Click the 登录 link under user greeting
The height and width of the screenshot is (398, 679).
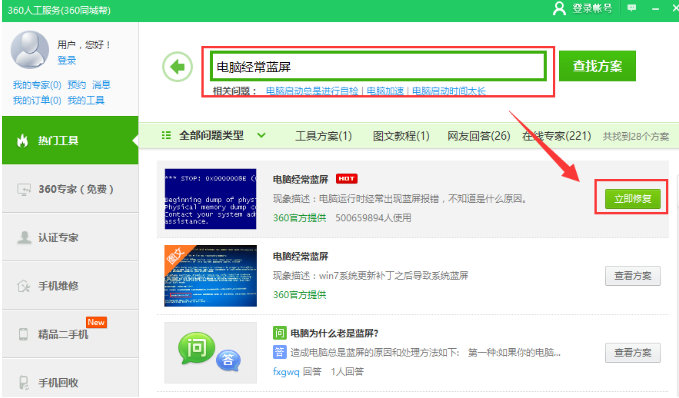coord(67,60)
